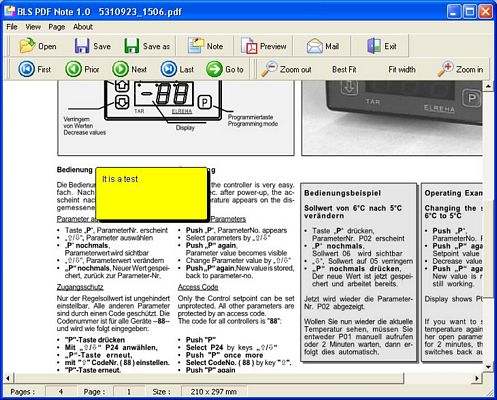Open the Page menu
Viewport: 497px width, 400px height.
pos(56,27)
